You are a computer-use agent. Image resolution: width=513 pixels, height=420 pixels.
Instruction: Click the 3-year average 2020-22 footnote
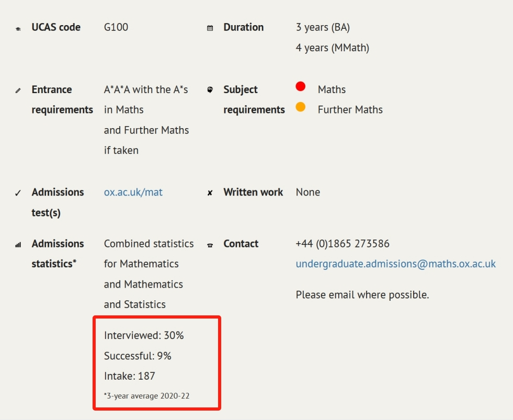(x=146, y=396)
